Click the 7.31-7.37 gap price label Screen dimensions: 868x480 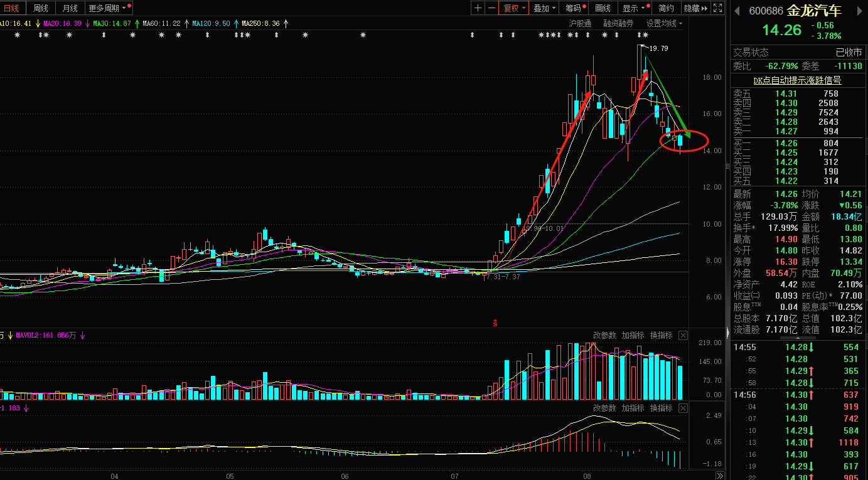(x=503, y=277)
